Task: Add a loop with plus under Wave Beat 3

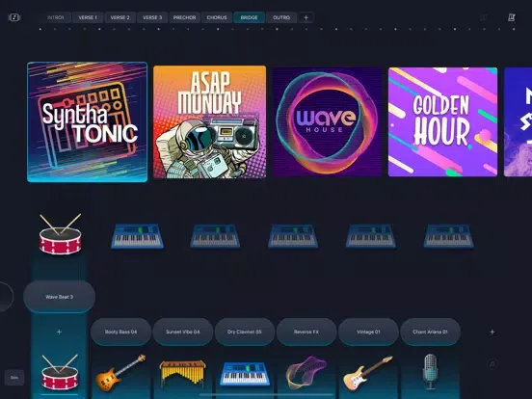Action: (x=59, y=332)
